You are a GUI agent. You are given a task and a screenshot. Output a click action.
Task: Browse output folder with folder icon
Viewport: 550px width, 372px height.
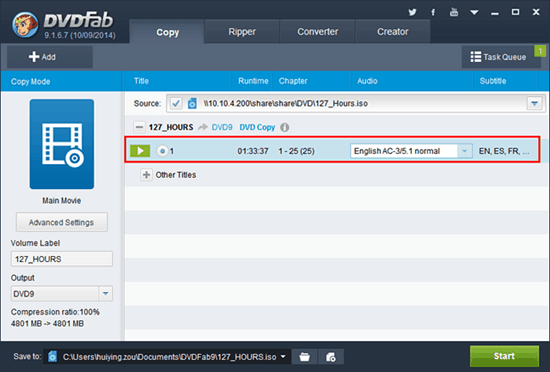click(304, 357)
